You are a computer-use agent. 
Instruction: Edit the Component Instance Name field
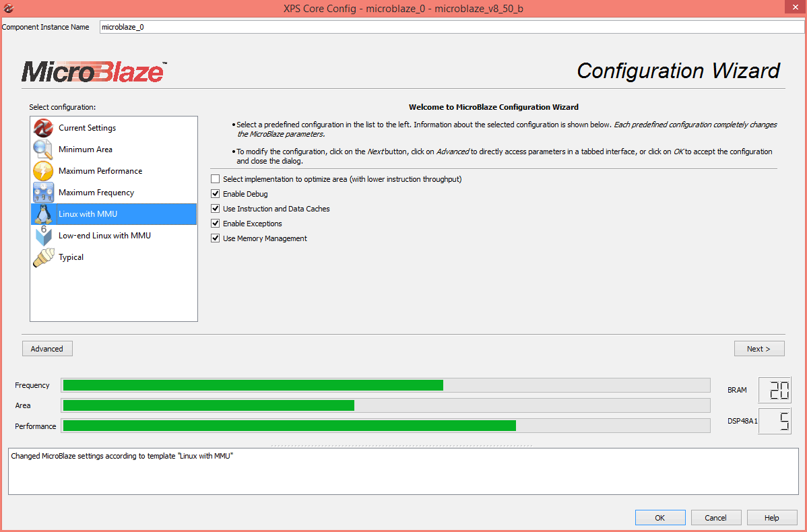(x=269, y=27)
